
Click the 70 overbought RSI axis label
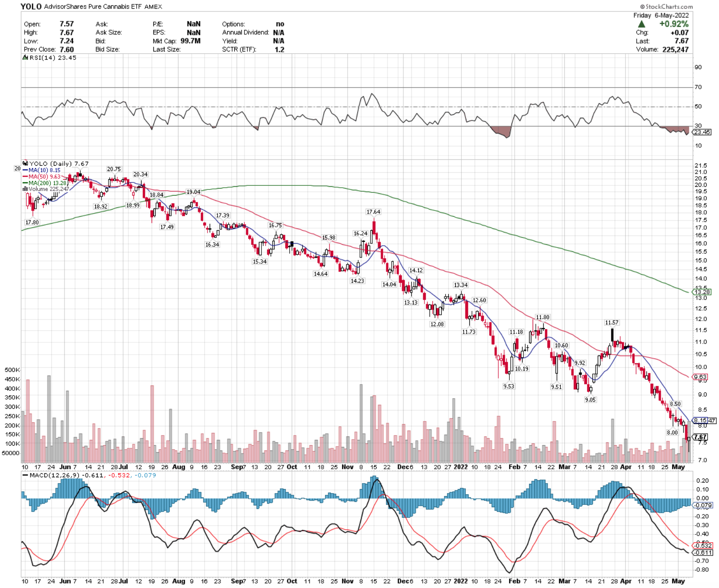[x=698, y=87]
